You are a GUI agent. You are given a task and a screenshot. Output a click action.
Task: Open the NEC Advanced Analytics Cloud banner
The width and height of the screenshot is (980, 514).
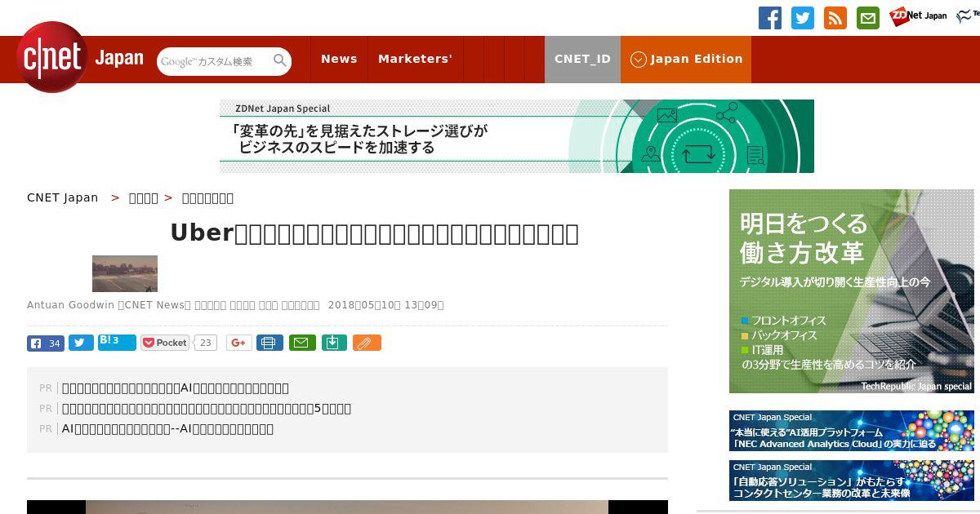(x=852, y=431)
